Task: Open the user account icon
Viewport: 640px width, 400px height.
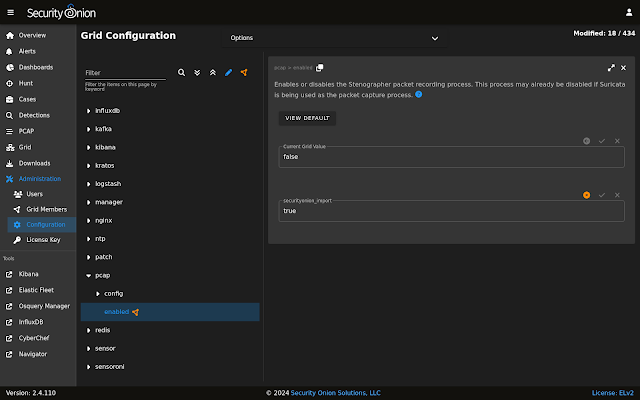Action: point(629,13)
